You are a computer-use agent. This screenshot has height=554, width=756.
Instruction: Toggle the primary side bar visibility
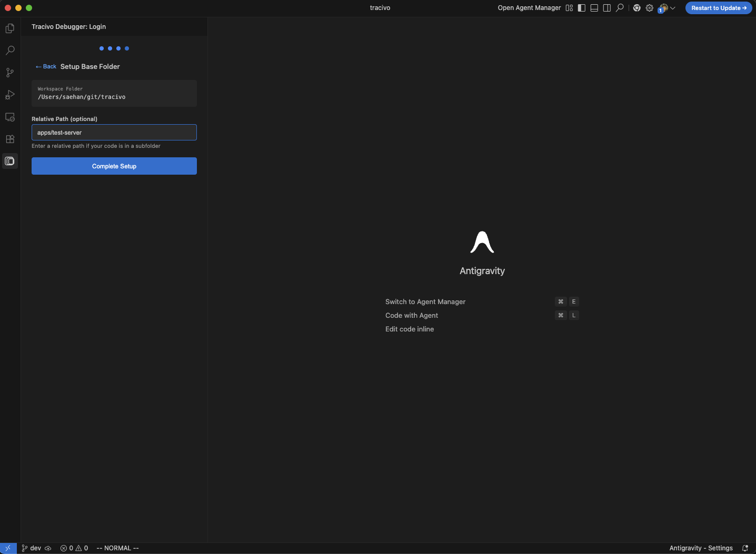click(x=582, y=8)
